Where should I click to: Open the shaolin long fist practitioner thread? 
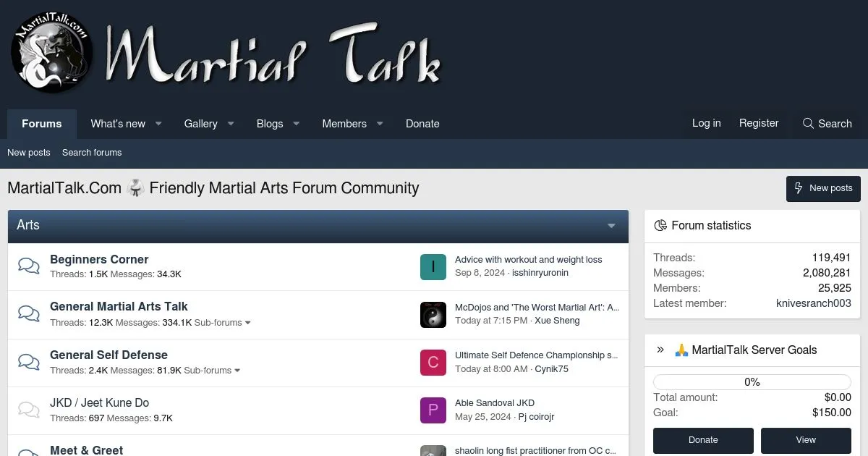coord(535,450)
